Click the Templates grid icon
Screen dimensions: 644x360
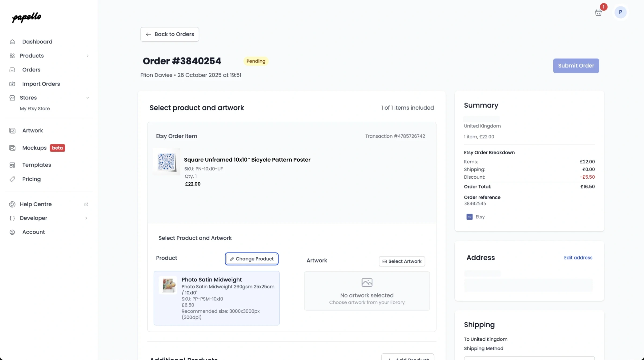pos(12,165)
